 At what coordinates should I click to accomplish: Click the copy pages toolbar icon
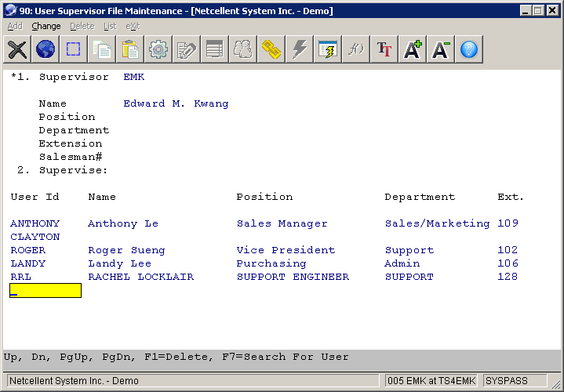click(102, 49)
